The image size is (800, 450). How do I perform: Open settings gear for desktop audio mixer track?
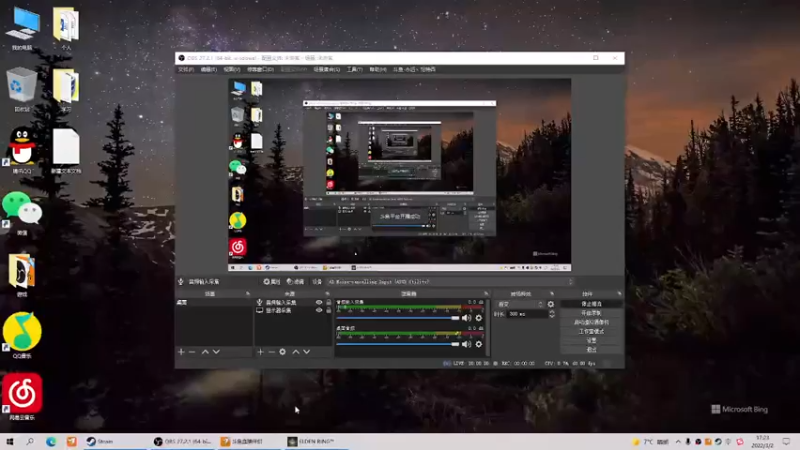pyautogui.click(x=479, y=344)
